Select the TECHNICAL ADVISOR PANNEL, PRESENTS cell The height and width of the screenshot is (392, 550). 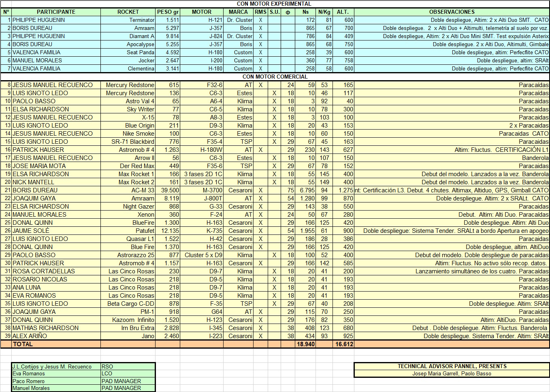(452, 366)
